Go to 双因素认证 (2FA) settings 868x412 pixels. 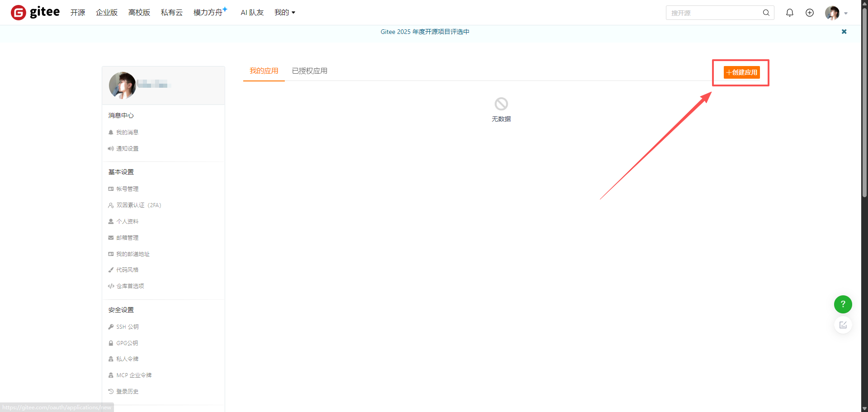pos(138,205)
